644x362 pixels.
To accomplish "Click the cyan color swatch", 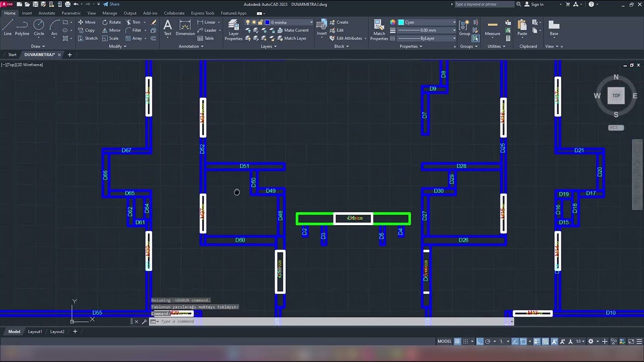I will coord(401,22).
